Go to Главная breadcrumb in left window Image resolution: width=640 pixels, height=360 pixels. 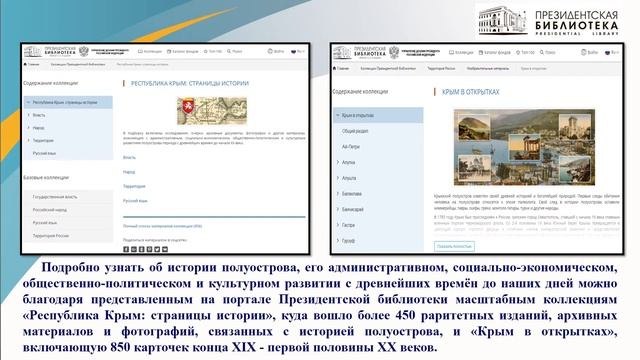[31, 64]
